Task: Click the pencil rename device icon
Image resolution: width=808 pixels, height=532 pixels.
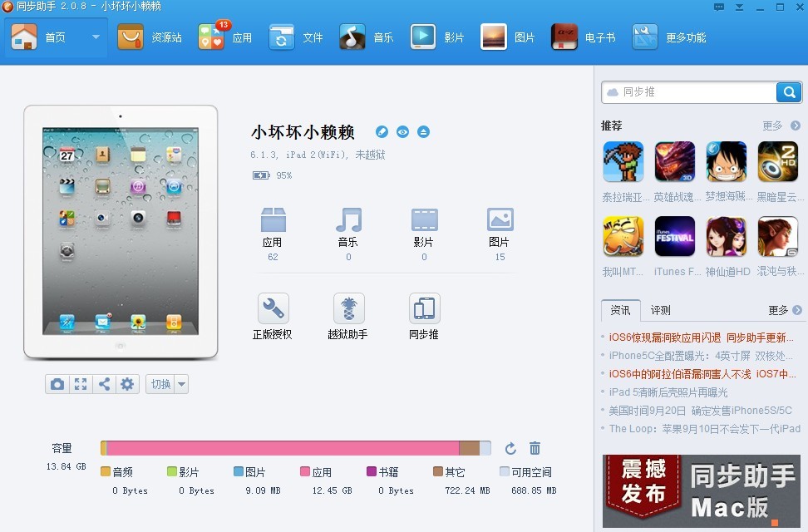Action: 382,132
